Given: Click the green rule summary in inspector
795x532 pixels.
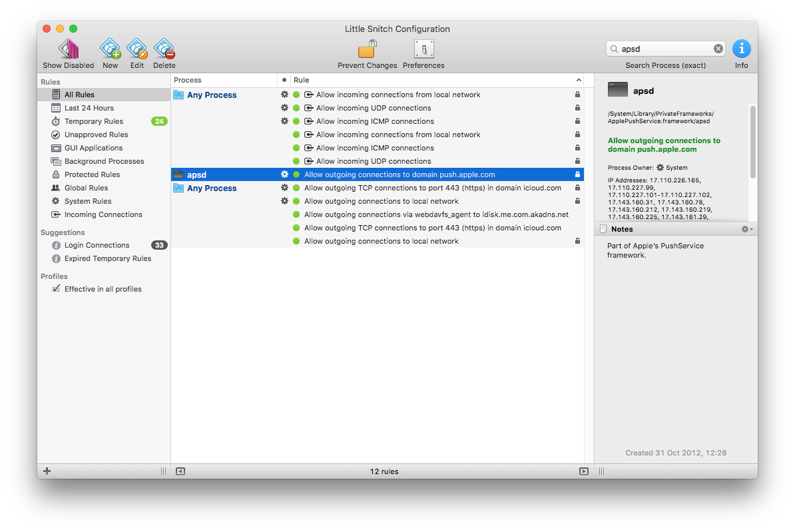Looking at the screenshot, I should click(x=664, y=145).
